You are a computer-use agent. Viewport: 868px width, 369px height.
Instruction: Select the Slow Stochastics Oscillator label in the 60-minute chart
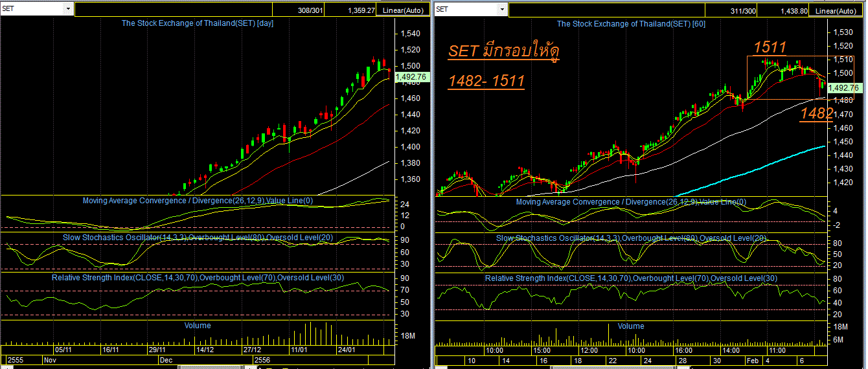click(x=631, y=238)
